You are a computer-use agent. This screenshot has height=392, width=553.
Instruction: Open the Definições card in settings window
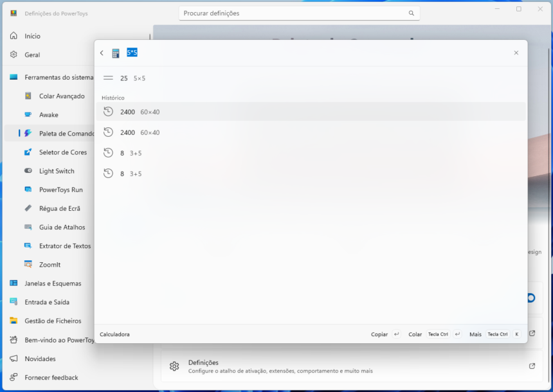click(x=352, y=366)
